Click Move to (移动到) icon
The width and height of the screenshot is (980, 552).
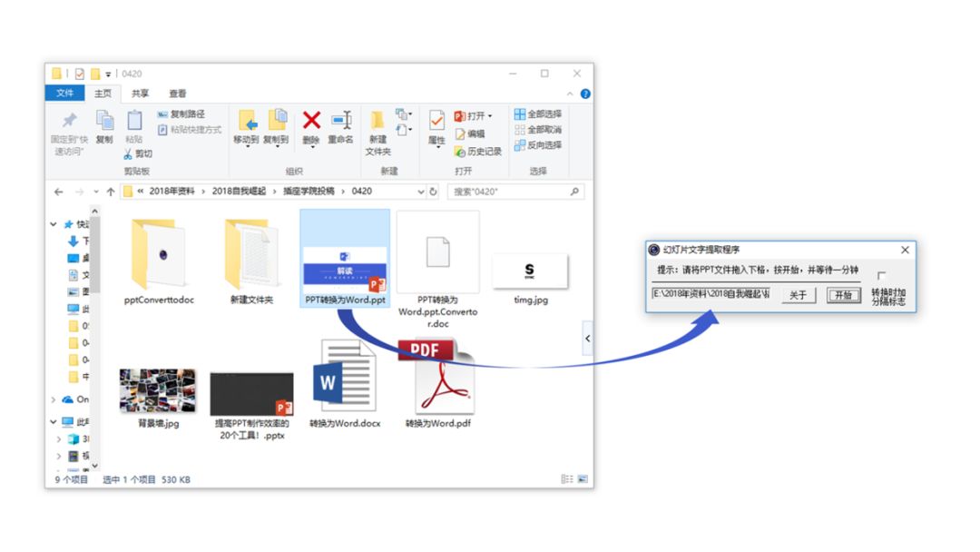point(247,122)
